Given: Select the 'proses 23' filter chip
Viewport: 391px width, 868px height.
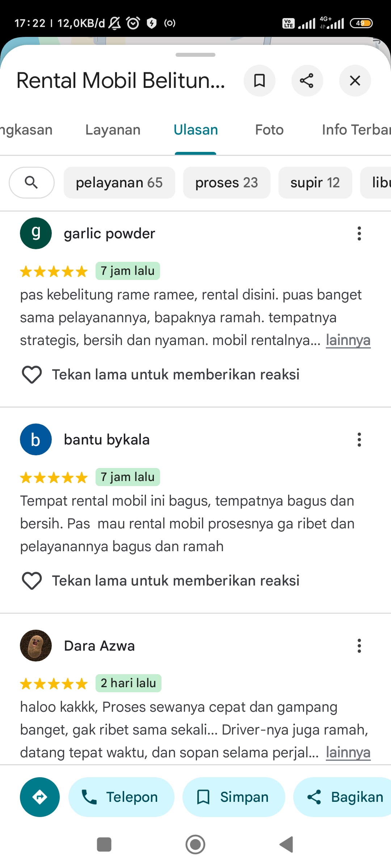Looking at the screenshot, I should click(227, 183).
